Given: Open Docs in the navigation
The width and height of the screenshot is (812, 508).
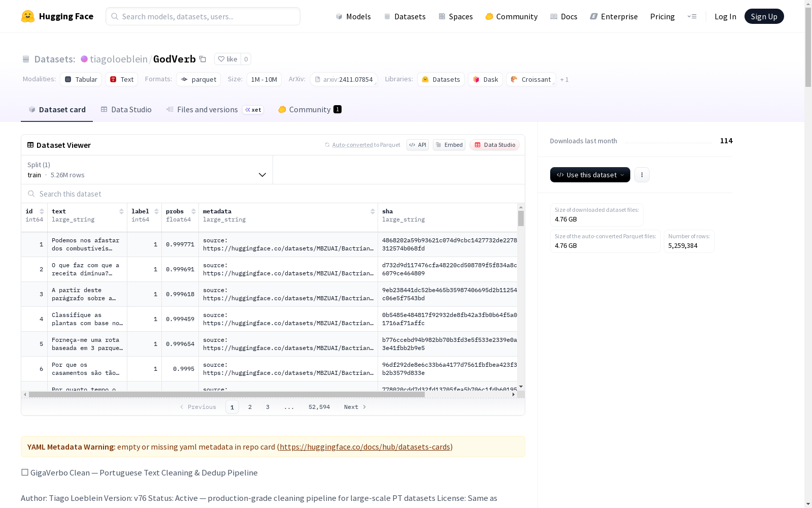Looking at the screenshot, I should pyautogui.click(x=564, y=16).
